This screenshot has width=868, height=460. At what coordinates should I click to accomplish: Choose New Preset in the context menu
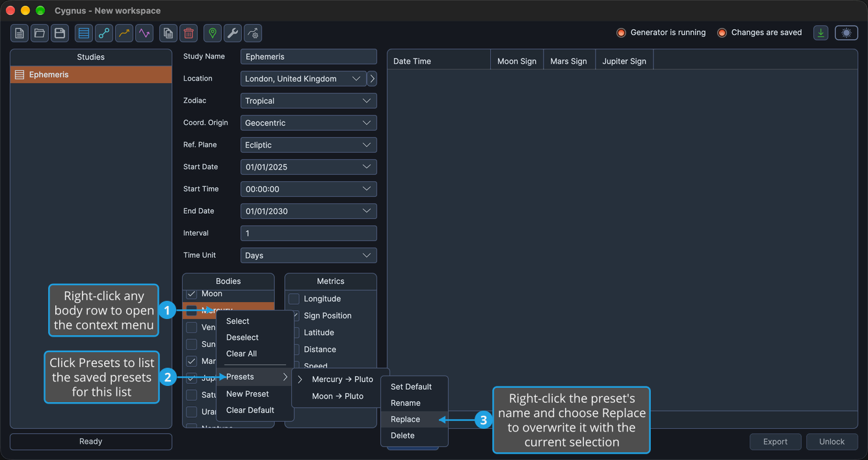coord(255,394)
